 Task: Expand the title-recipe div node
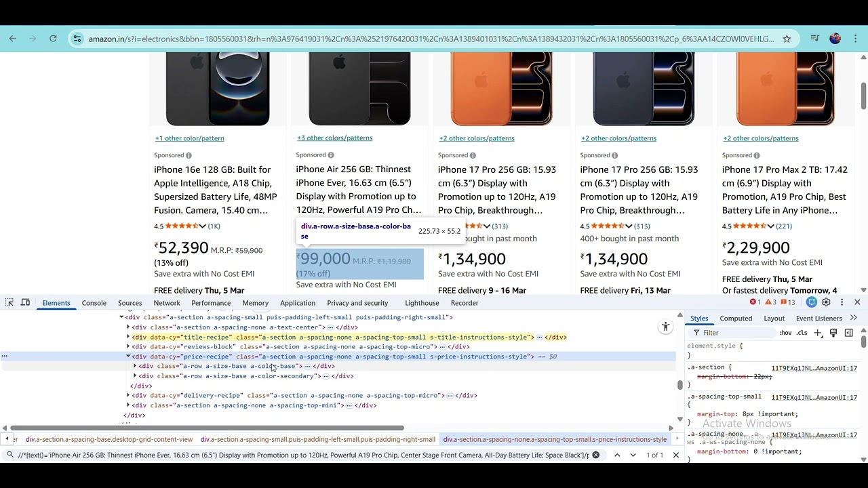[x=128, y=337]
